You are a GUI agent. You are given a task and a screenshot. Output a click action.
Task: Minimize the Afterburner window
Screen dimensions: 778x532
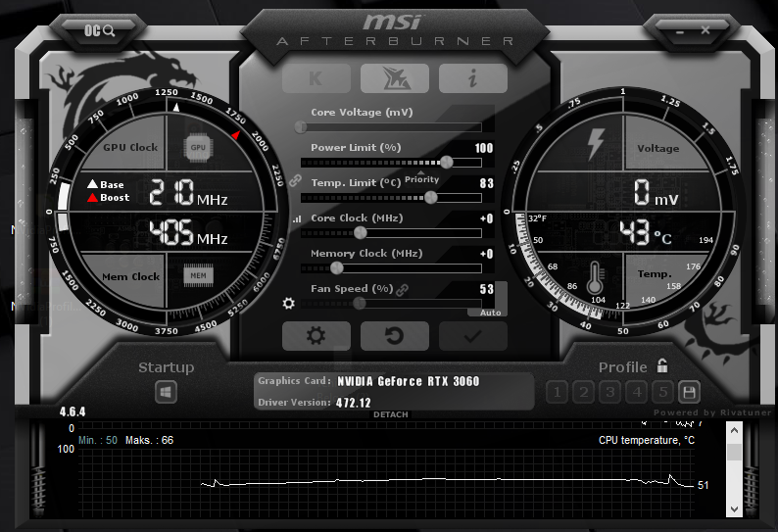click(680, 31)
